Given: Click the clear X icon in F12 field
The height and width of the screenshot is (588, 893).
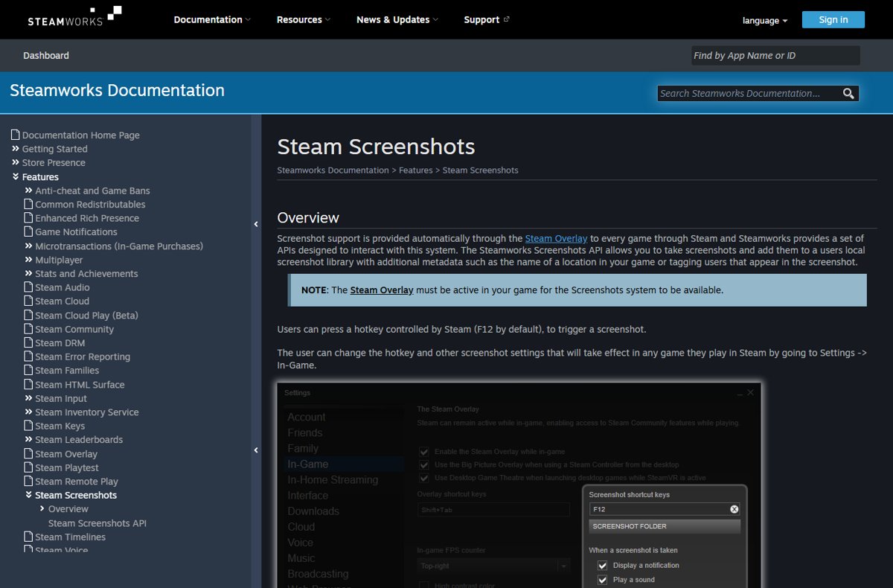Looking at the screenshot, I should pos(734,509).
